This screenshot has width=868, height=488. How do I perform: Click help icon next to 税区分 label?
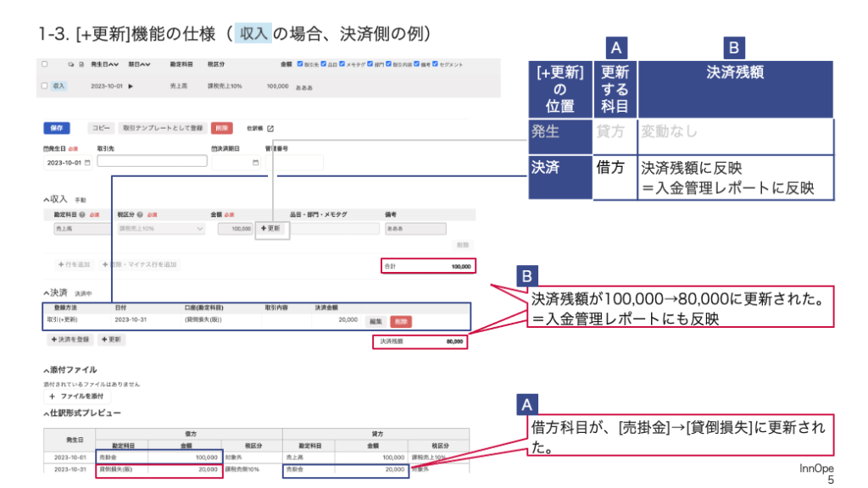coord(140,214)
